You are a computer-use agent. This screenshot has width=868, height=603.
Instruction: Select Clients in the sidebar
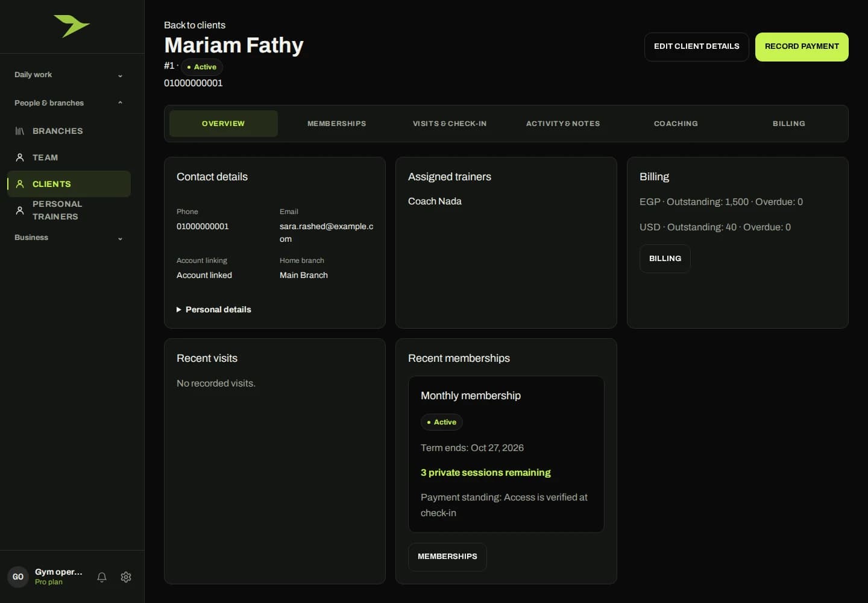click(x=69, y=184)
